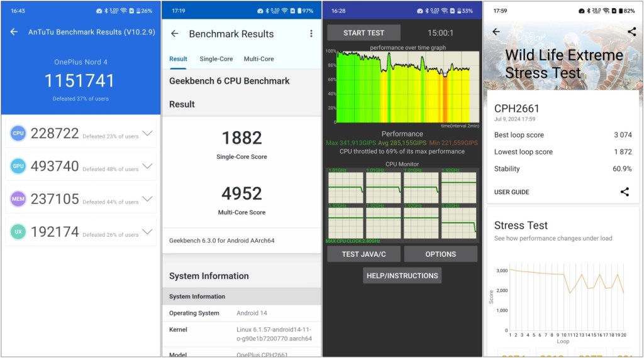Expand the MEM 237105 score details
Image resolution: width=644 pixels, height=358 pixels.
point(147,199)
